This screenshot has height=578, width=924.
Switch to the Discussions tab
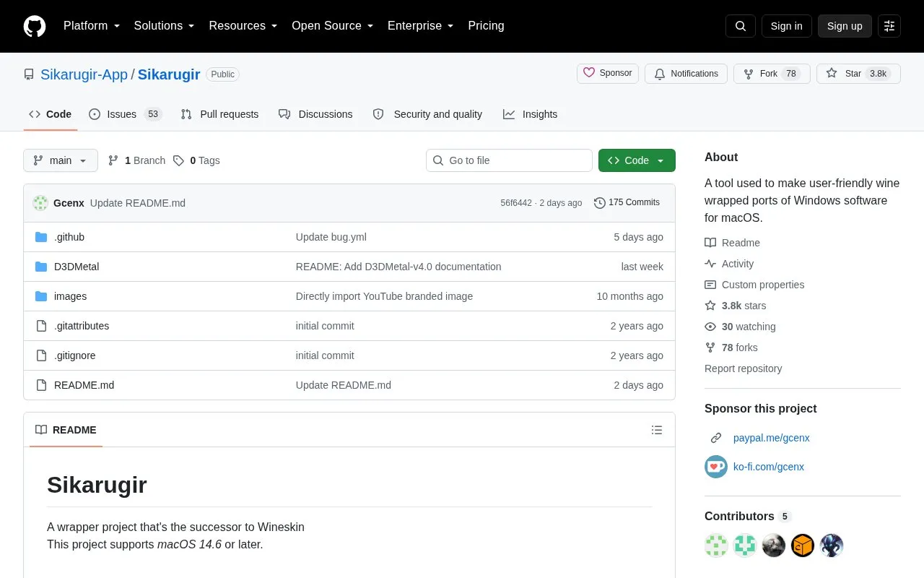tap(315, 114)
